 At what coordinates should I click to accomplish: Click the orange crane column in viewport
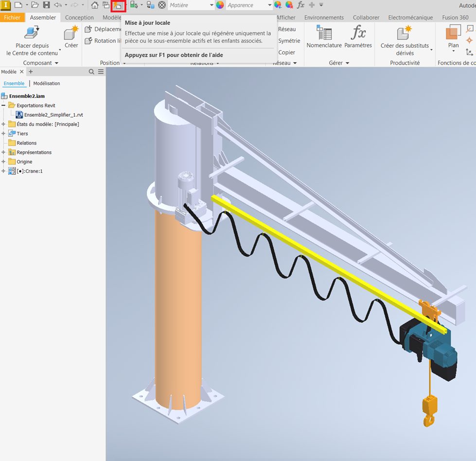pos(178,310)
